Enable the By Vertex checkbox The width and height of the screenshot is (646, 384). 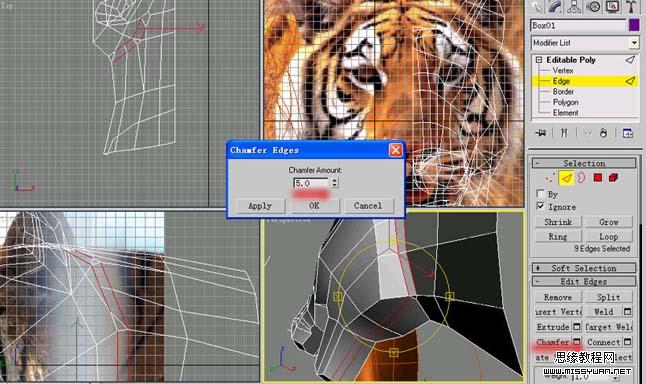[541, 193]
